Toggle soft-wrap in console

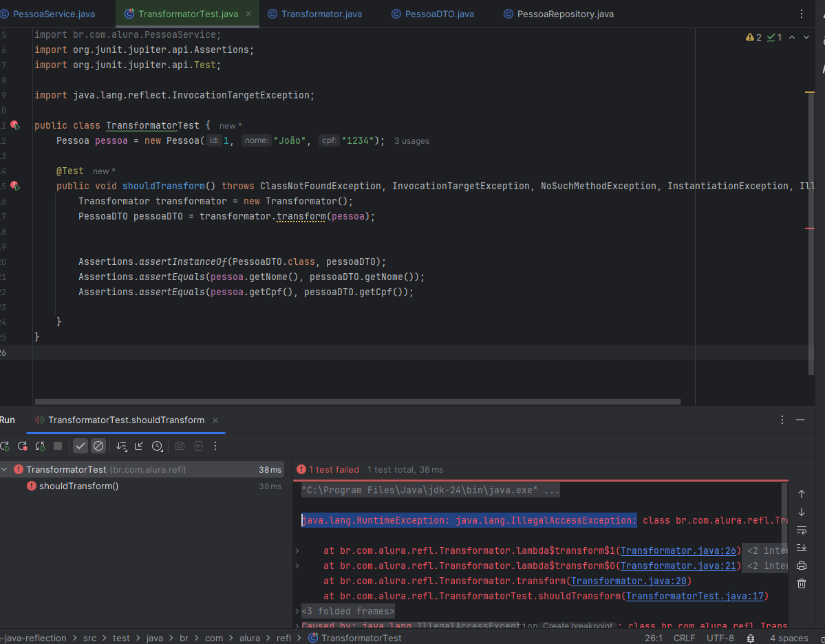(x=802, y=530)
